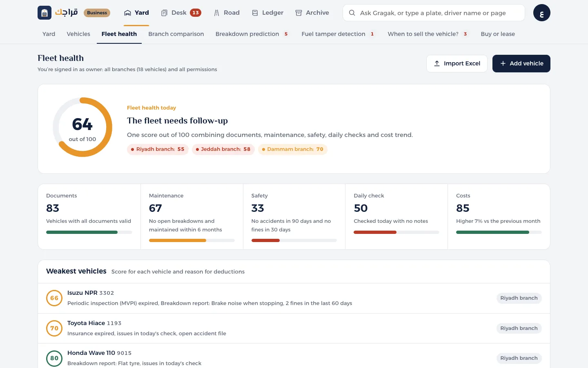Switch to the Vehicles sub-tab
This screenshot has width=588, height=368.
(x=78, y=34)
